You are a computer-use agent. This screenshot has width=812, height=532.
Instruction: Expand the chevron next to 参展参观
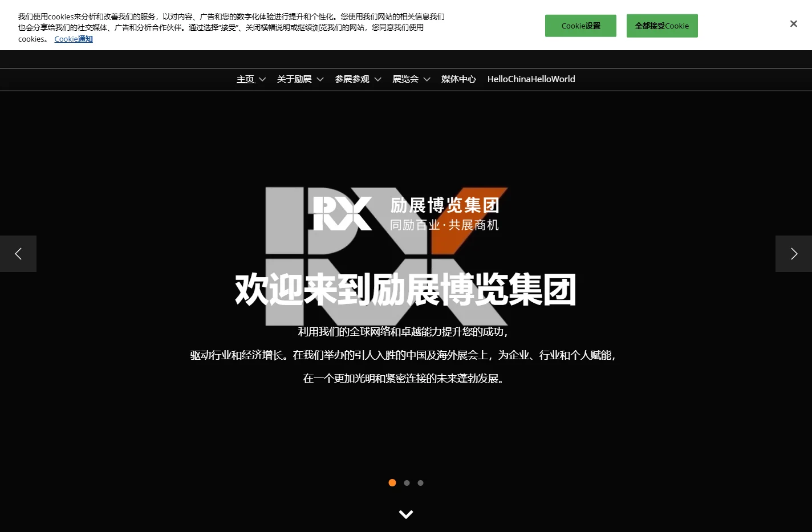point(377,79)
